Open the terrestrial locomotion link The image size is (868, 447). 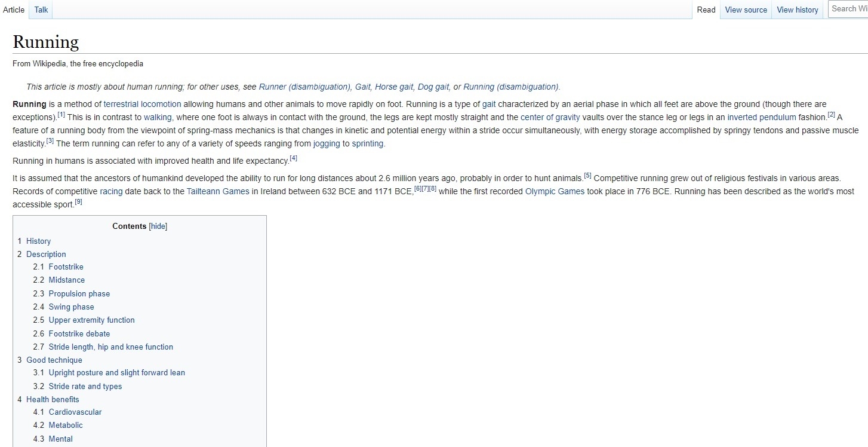click(x=142, y=104)
